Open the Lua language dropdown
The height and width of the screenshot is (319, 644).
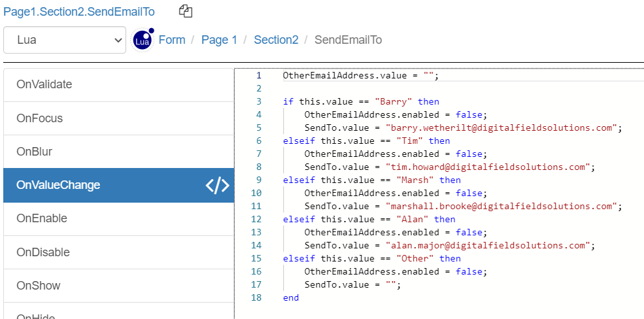pyautogui.click(x=65, y=40)
